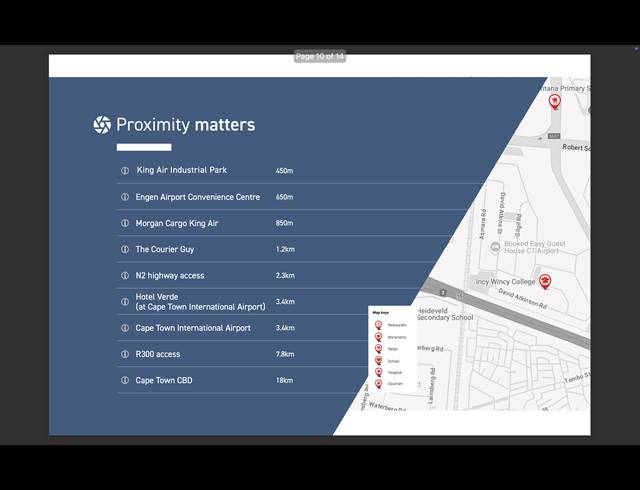Click the Hospital pin in the map key
Image resolution: width=640 pixels, height=490 pixels.
click(378, 372)
